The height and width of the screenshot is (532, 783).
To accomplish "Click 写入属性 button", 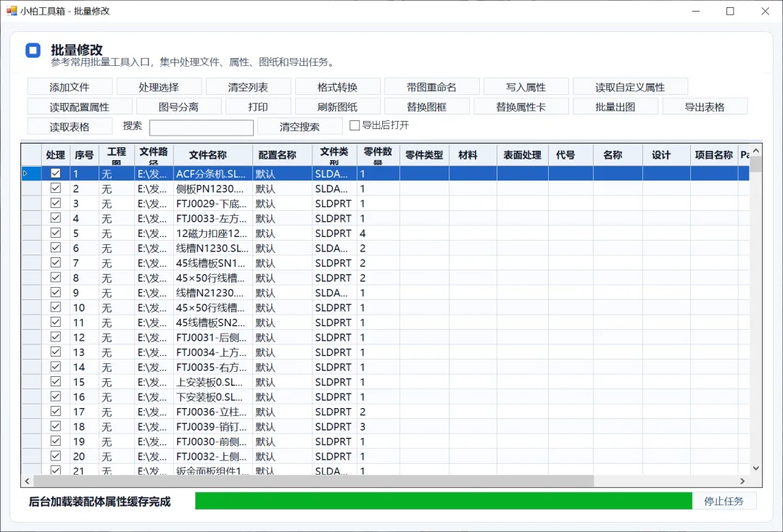I will [x=526, y=87].
